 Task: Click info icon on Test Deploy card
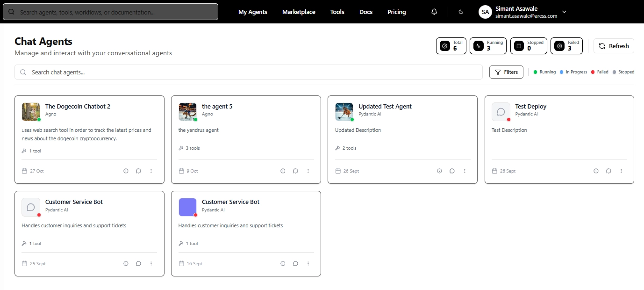point(596,171)
